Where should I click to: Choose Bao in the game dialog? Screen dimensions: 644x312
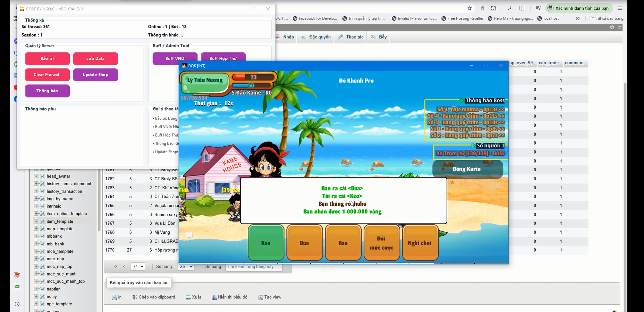pyautogui.click(x=343, y=243)
